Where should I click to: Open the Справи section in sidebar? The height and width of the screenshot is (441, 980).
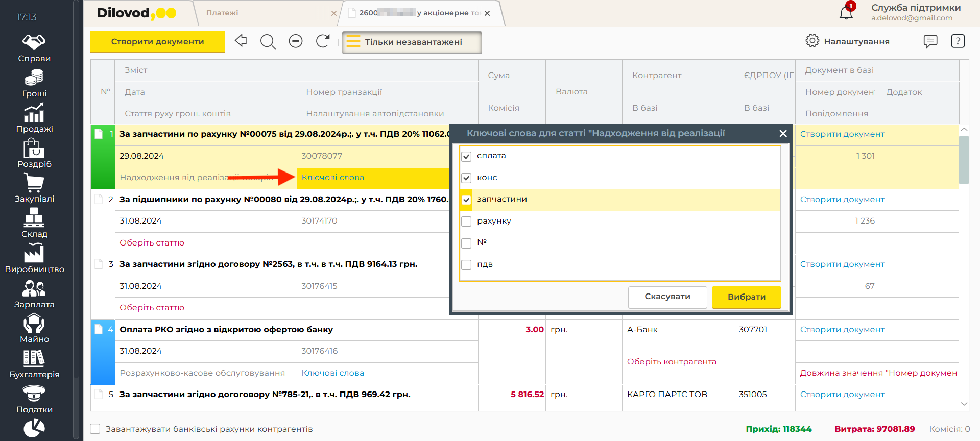point(34,48)
